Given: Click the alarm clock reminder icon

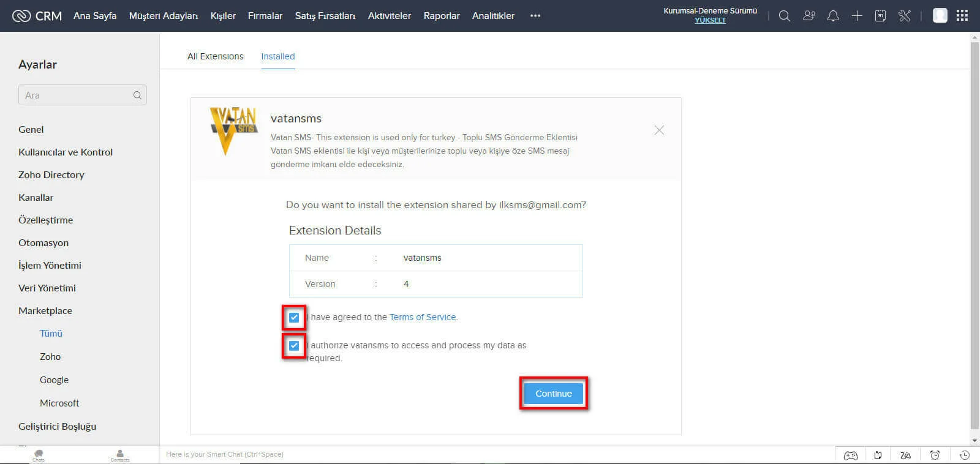Looking at the screenshot, I should point(935,455).
